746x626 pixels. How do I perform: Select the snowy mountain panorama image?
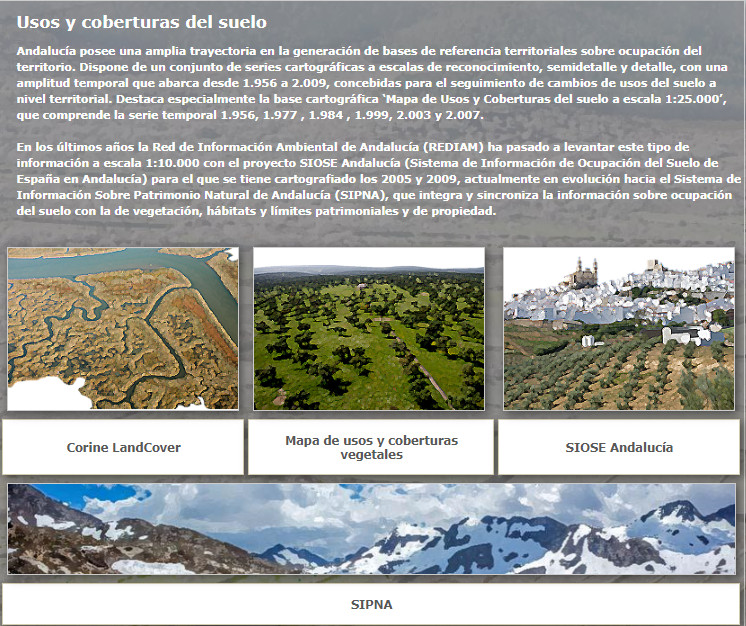coord(371,529)
